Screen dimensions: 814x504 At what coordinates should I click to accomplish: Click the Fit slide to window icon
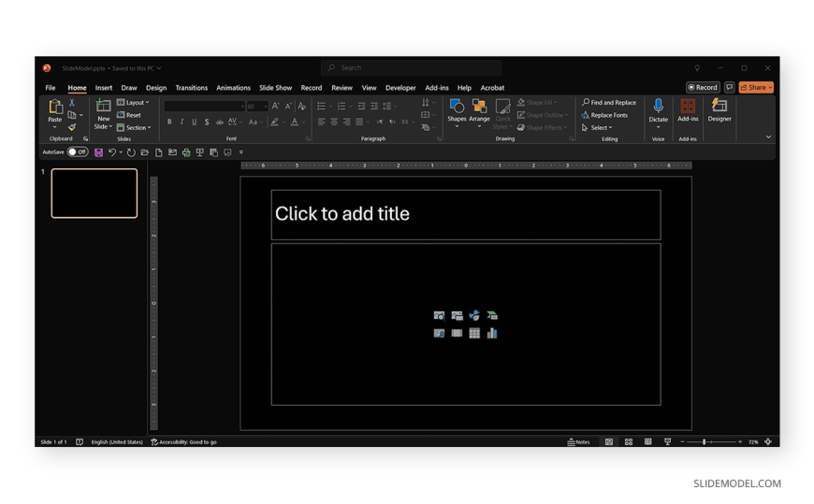pyautogui.click(x=768, y=441)
